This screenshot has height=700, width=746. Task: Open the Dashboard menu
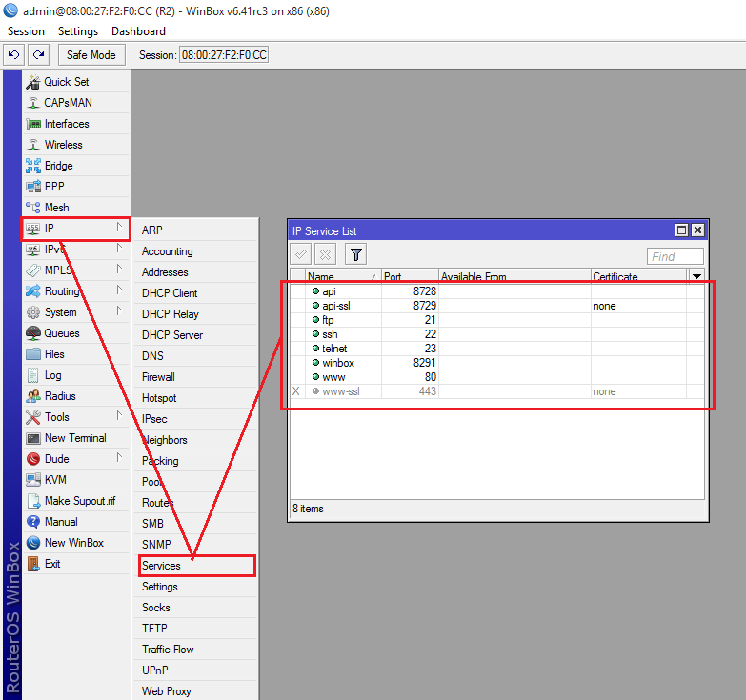tap(138, 31)
